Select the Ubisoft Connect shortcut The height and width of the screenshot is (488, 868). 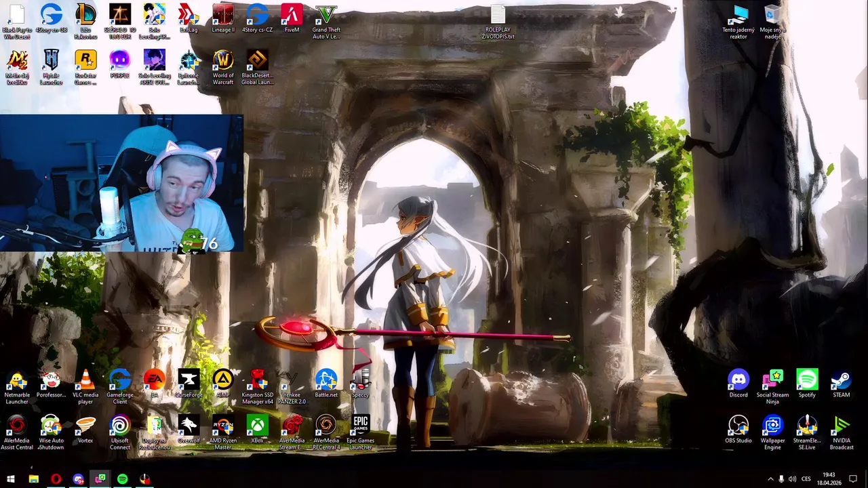(120, 433)
